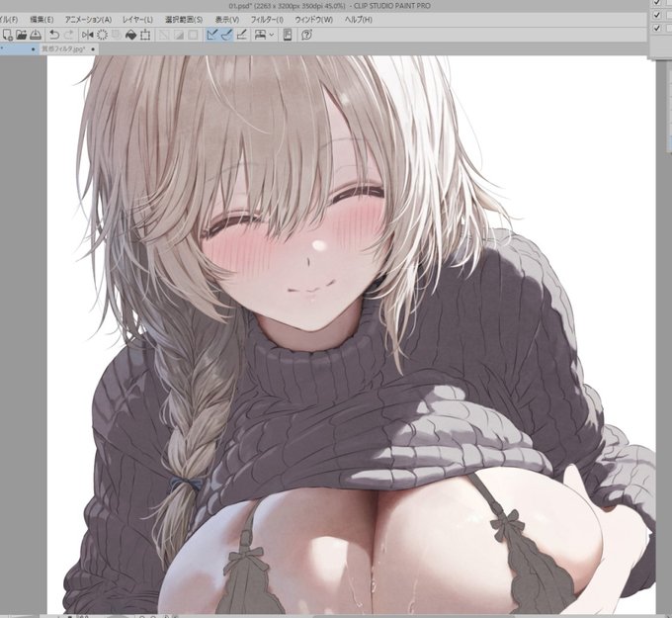Open help via the question mark icon
672x618 pixels.
point(306,35)
